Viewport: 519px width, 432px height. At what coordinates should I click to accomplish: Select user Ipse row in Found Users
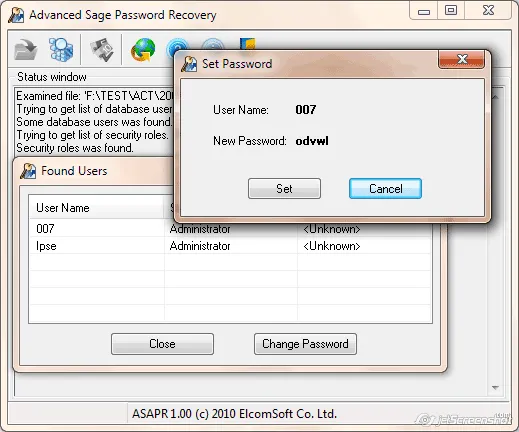click(231, 246)
